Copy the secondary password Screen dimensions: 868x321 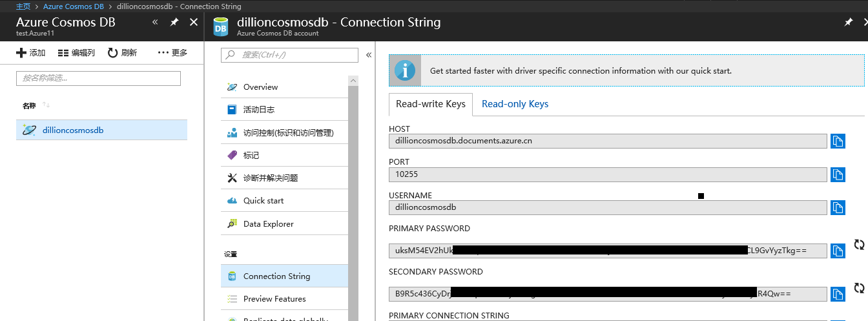838,294
